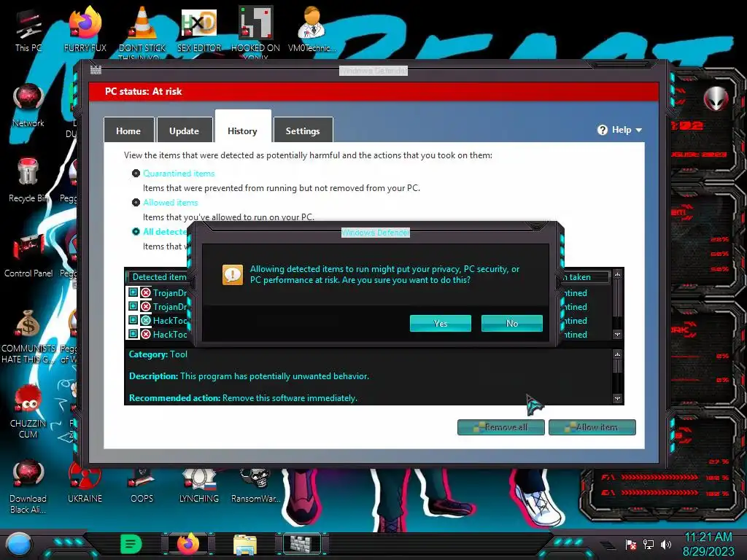Open the Network desktop icon
Screen dimensions: 747x560
tap(28, 106)
